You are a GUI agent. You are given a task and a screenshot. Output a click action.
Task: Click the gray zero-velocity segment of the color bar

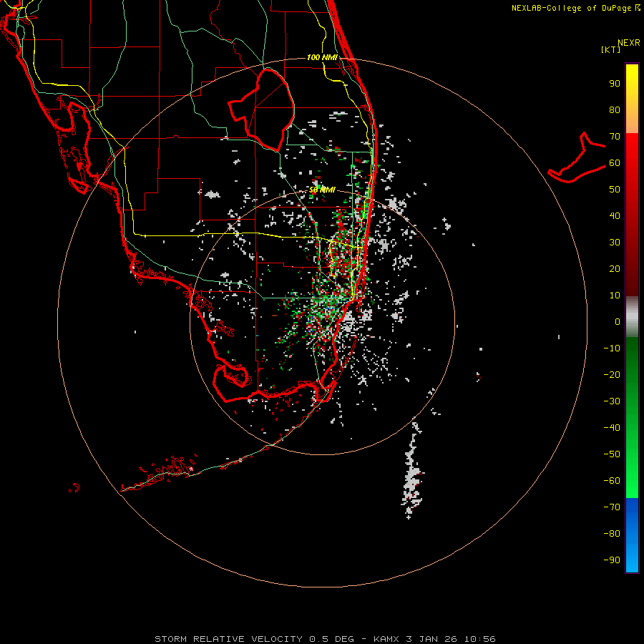[x=632, y=317]
